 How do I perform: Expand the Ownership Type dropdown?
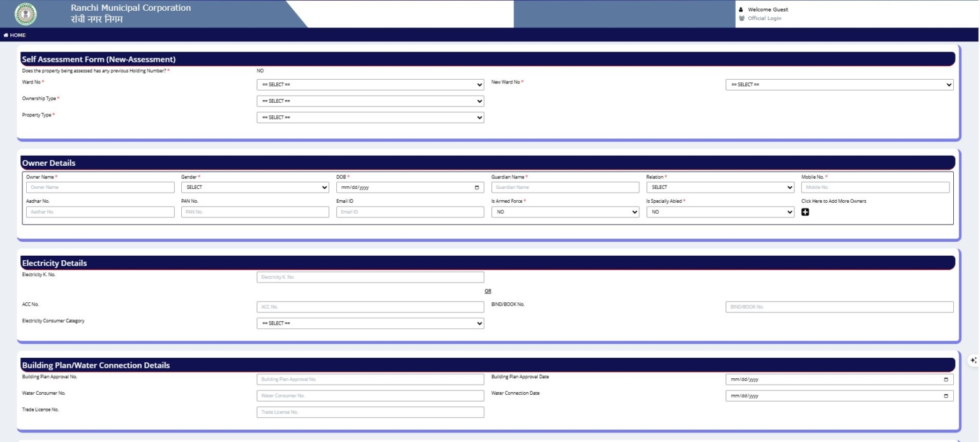[x=370, y=101]
